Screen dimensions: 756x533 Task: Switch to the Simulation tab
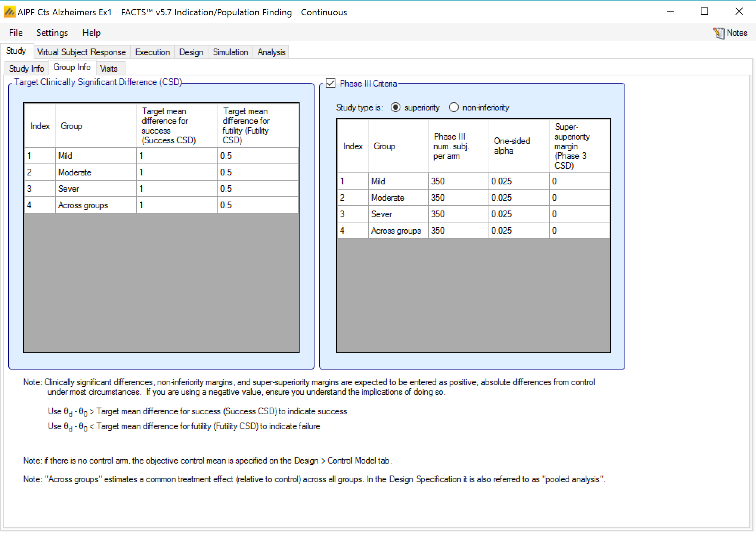(230, 52)
